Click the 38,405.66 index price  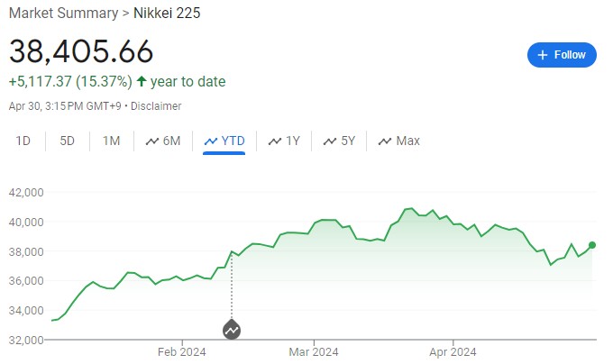point(81,51)
